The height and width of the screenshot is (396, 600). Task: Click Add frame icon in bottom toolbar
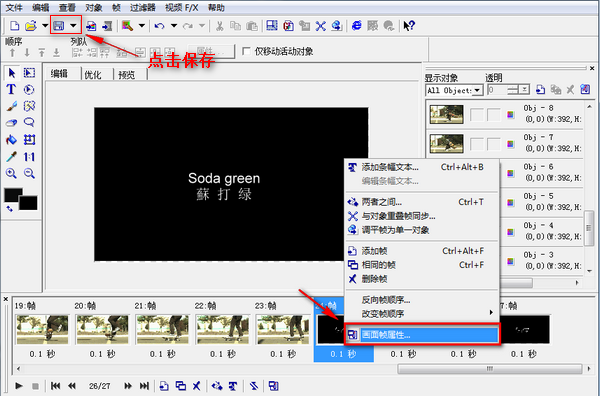pos(164,386)
